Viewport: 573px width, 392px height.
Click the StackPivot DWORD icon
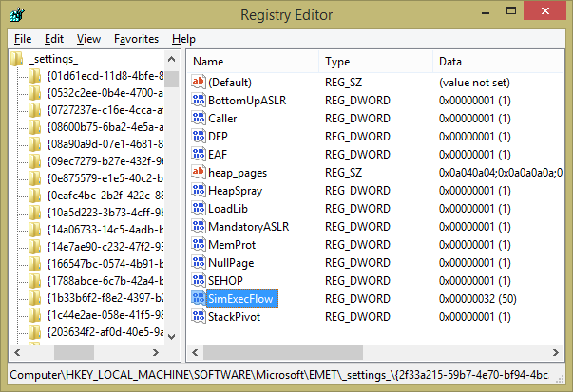click(199, 317)
